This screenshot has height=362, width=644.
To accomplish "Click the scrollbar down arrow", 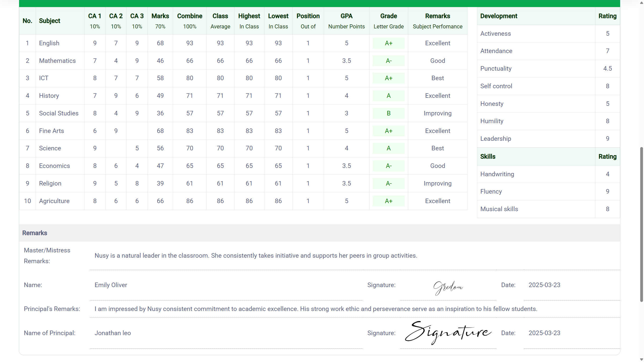I will [641, 359].
